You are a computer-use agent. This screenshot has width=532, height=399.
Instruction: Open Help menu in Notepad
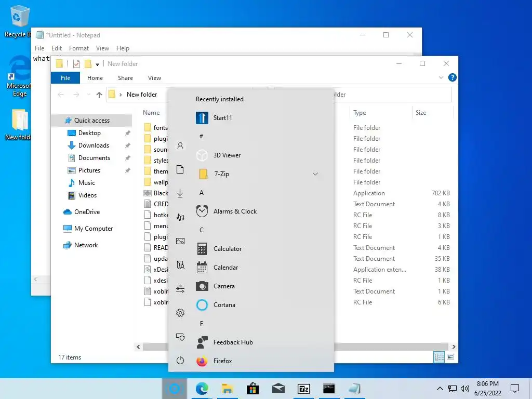click(123, 48)
